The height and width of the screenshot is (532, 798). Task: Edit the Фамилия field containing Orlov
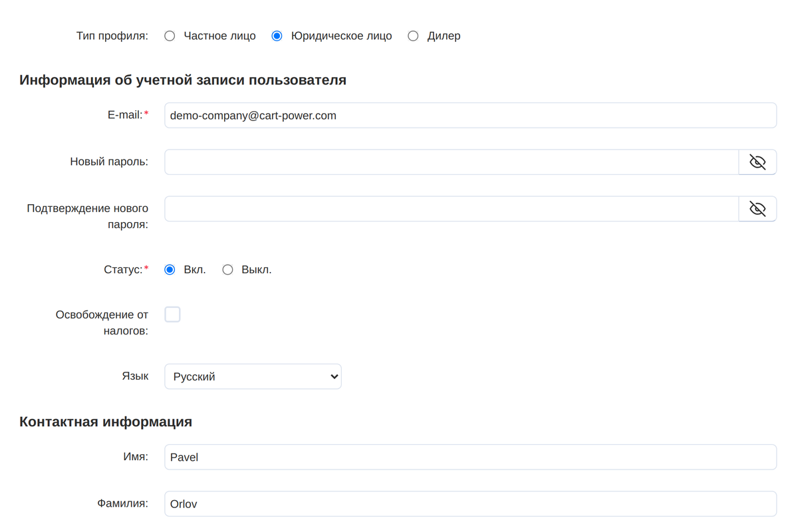point(470,503)
